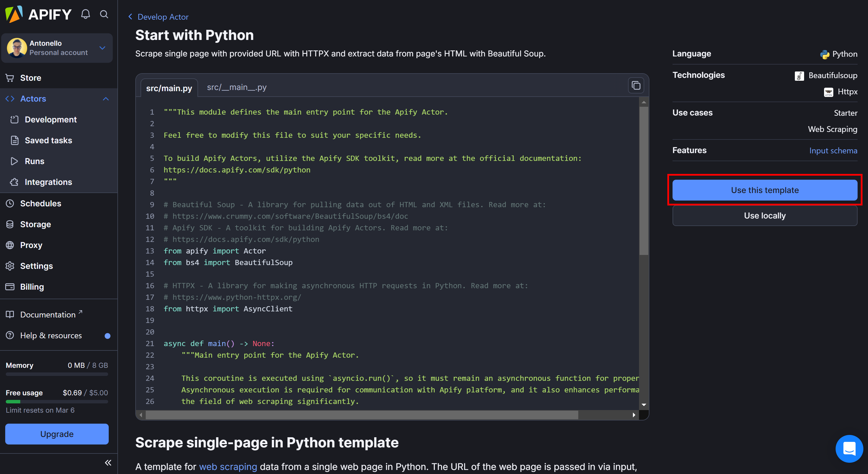Open the Input schema link
868x474 pixels.
[833, 151]
